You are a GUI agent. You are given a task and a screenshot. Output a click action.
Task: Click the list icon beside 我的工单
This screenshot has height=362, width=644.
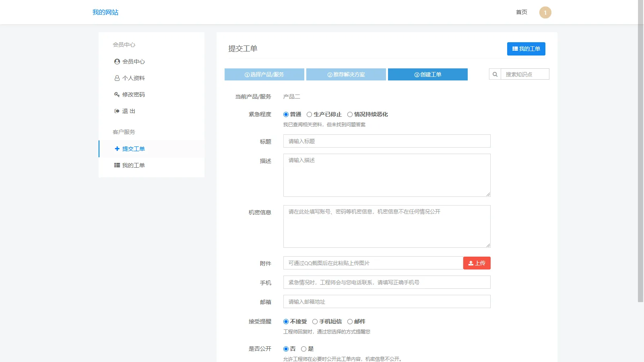pos(116,165)
